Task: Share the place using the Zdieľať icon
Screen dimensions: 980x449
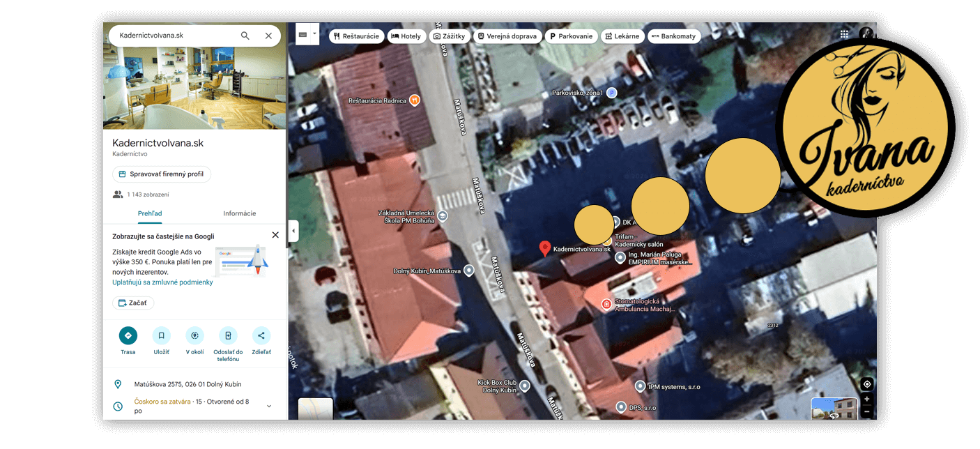Action: tap(261, 335)
